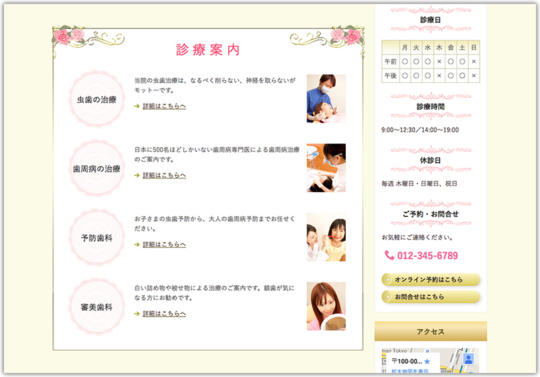Click the 火 column header in schedule
The height and width of the screenshot is (377, 540).
click(416, 48)
